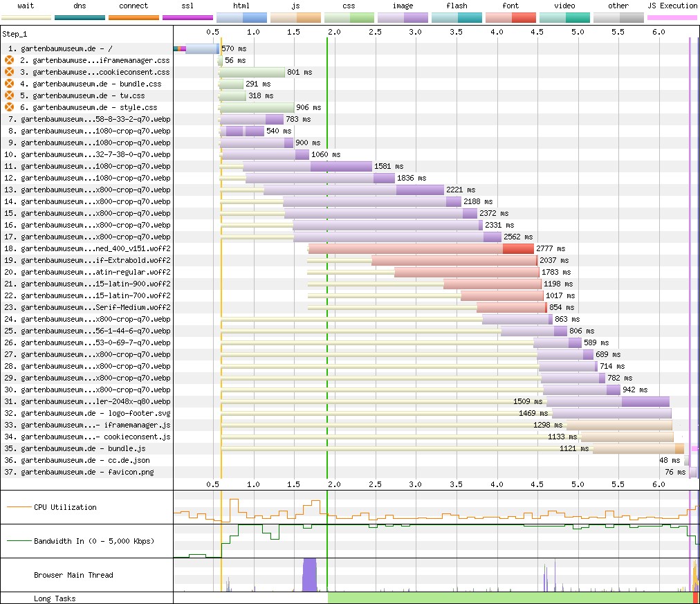Select the tan 'js' legend swatch

pyautogui.click(x=295, y=18)
